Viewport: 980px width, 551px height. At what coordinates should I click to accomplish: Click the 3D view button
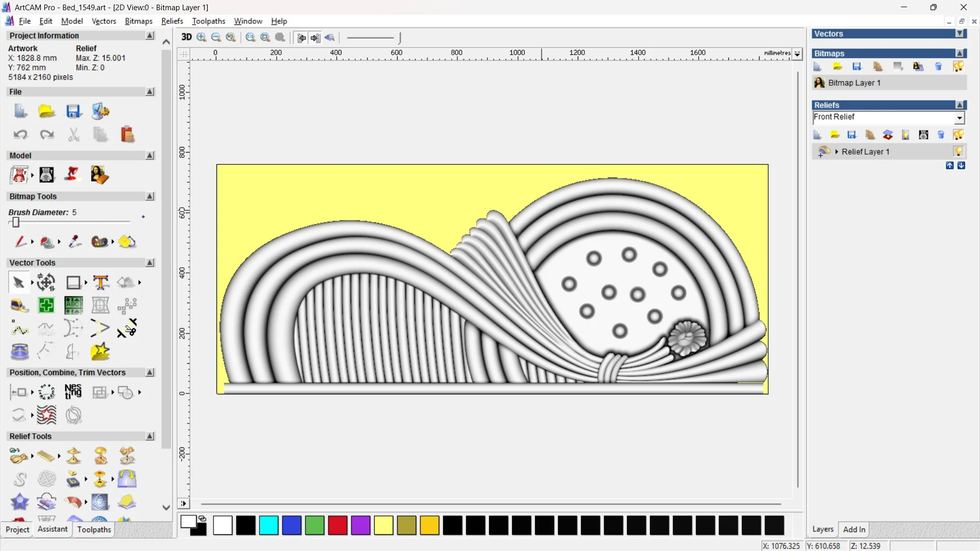coord(186,37)
